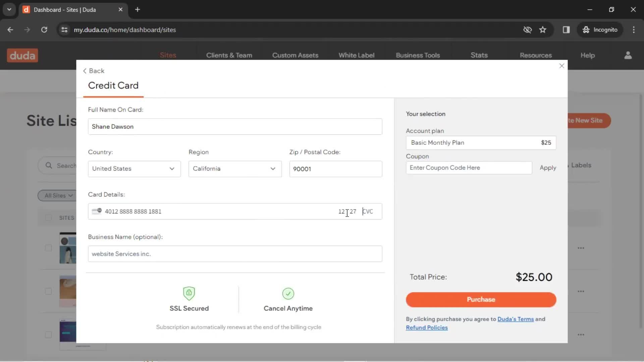Image resolution: width=644 pixels, height=362 pixels.
Task: Click the duda logo
Action: pyautogui.click(x=22, y=55)
